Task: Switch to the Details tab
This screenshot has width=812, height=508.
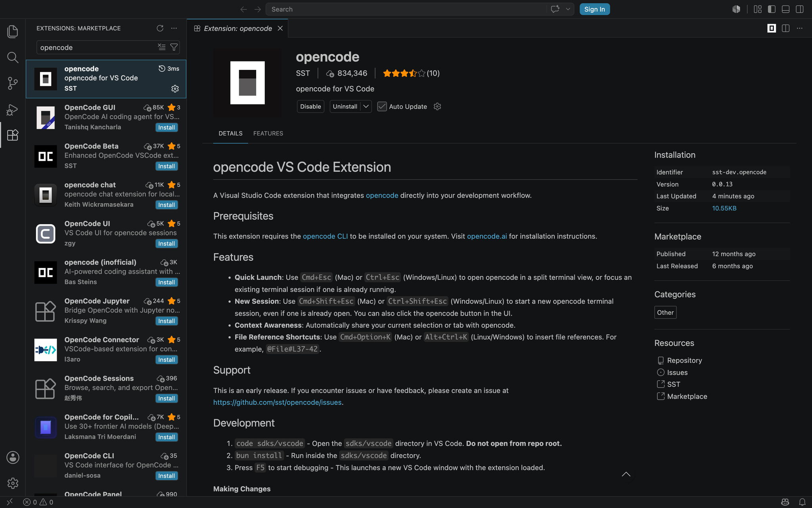Action: tap(230, 133)
